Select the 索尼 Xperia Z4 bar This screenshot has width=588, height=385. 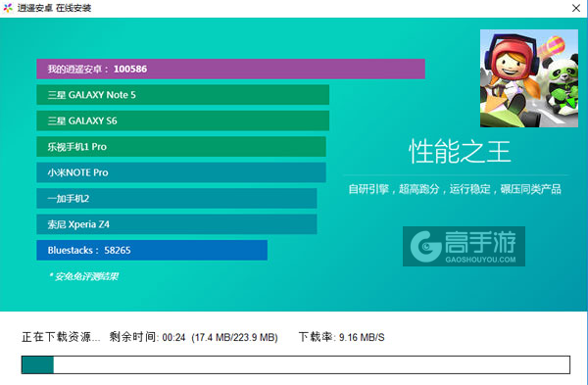coord(176,224)
